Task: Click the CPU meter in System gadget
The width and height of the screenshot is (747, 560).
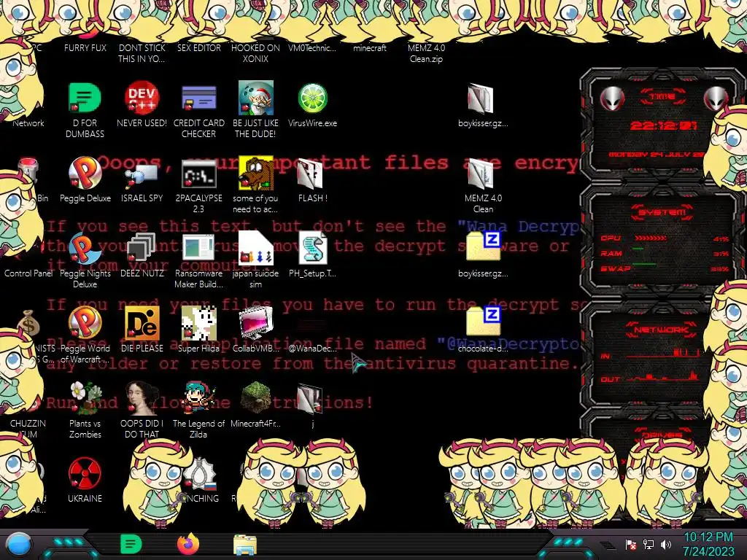Action: point(664,238)
